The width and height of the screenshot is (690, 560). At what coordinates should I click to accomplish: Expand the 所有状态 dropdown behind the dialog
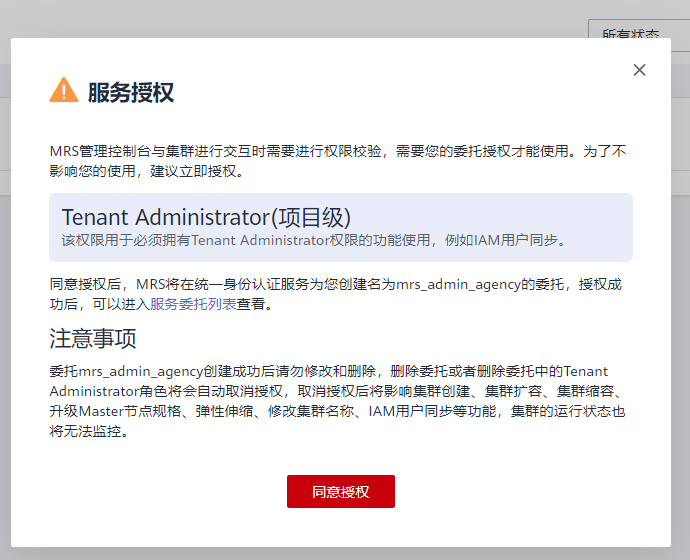[632, 33]
